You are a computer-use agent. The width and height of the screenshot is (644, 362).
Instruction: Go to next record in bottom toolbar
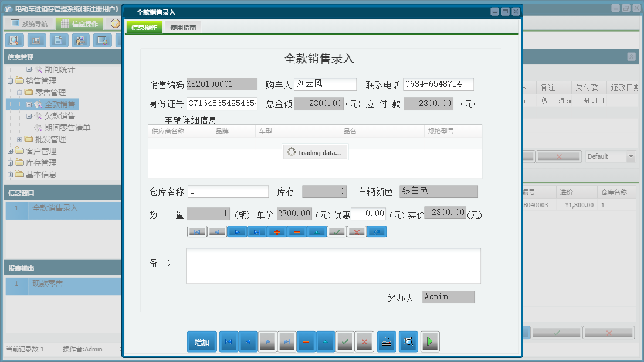pos(268,341)
